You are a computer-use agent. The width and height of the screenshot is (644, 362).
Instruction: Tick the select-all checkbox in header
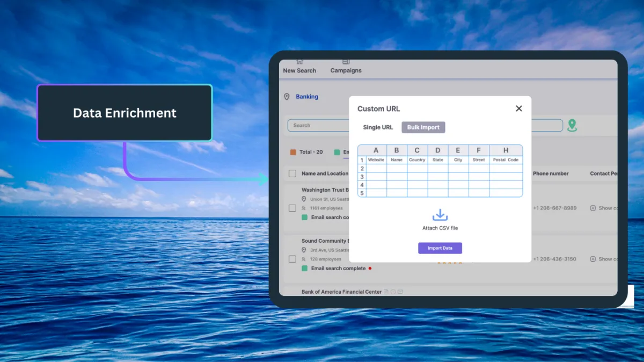click(292, 173)
